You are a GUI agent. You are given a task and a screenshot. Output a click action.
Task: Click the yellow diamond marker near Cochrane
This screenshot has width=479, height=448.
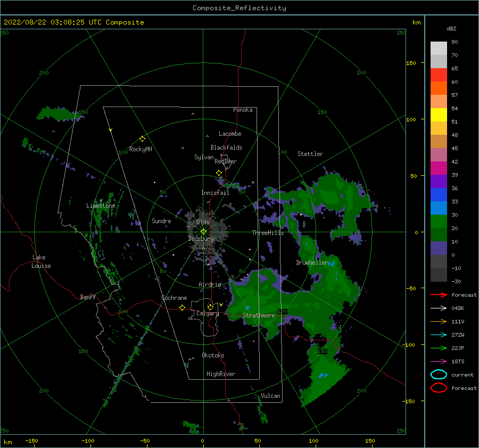(x=182, y=307)
